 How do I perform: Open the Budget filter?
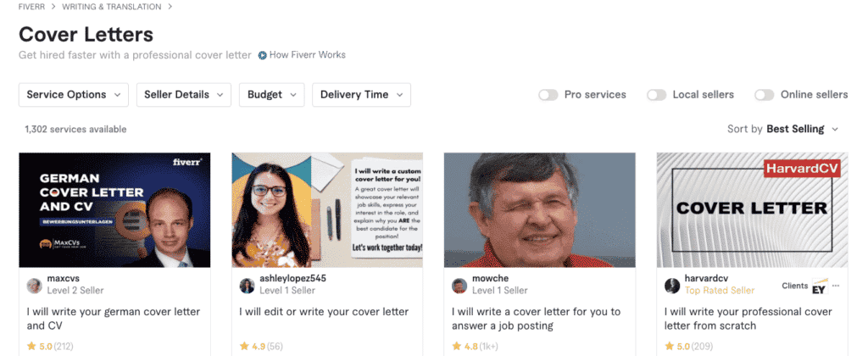(x=272, y=95)
